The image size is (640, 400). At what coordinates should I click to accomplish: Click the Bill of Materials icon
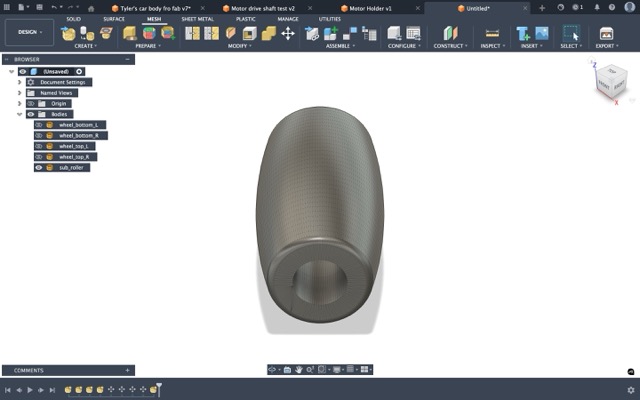[x=369, y=33]
